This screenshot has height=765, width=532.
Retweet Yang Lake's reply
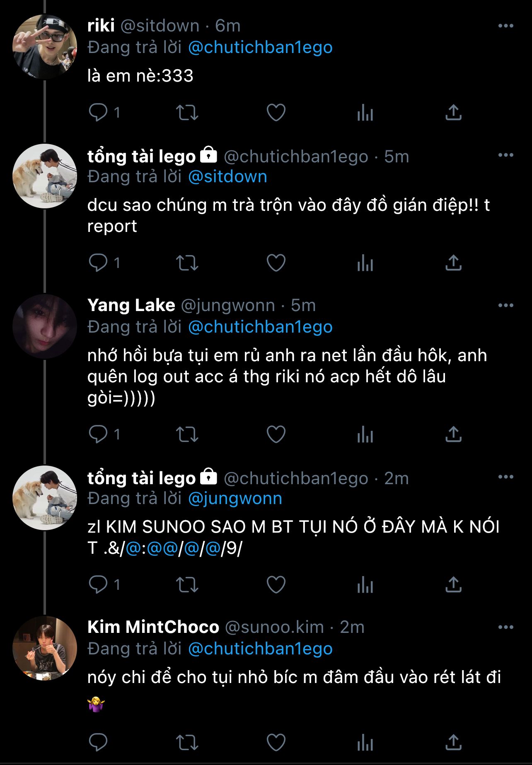point(187,434)
